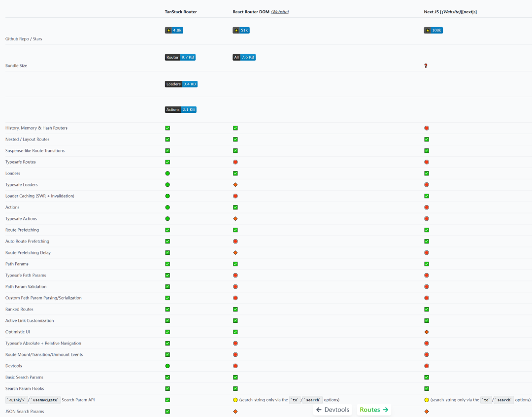Click the Typesafe Routes label
Image resolution: width=532 pixels, height=417 pixels.
(21, 162)
